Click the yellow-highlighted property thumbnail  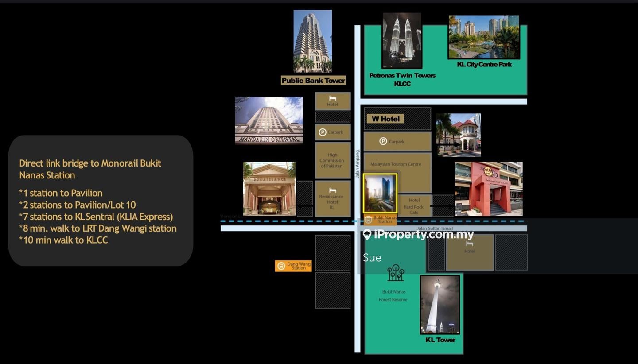coord(381,193)
